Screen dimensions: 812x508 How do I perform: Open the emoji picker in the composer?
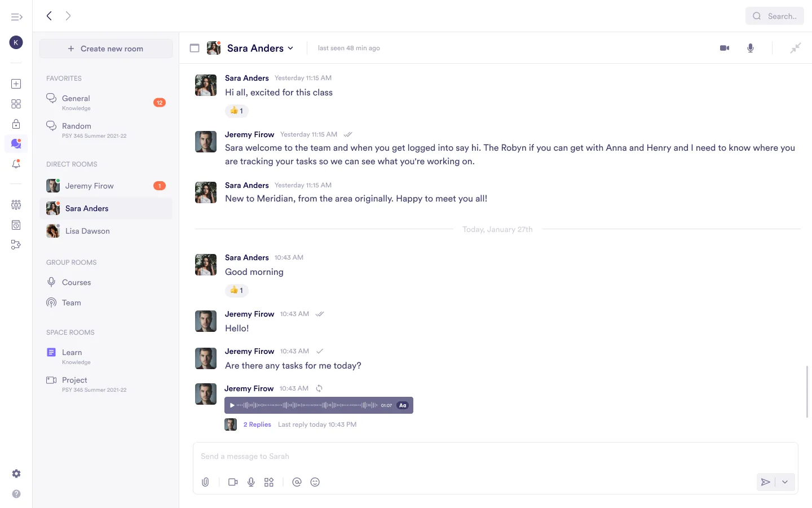click(315, 481)
